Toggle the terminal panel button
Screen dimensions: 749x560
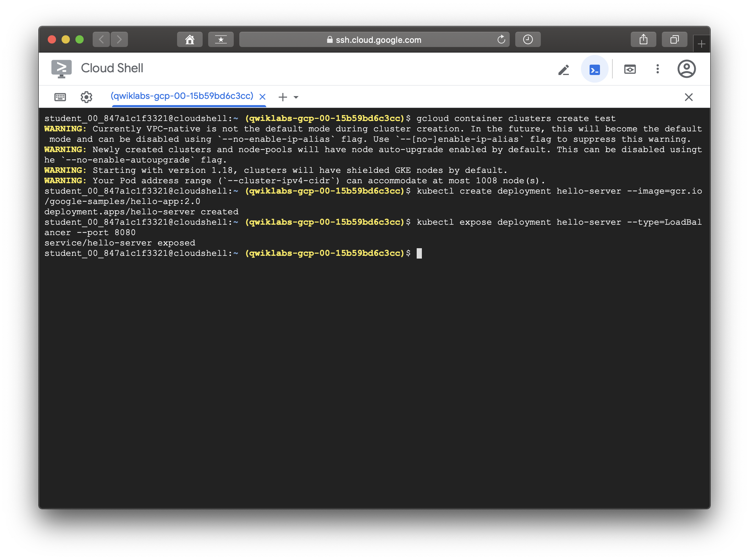click(x=594, y=69)
